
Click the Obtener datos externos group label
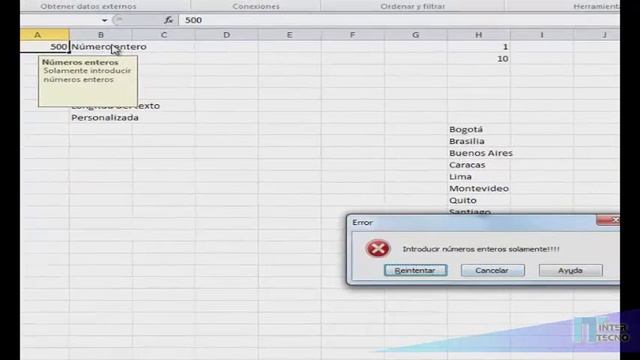pyautogui.click(x=88, y=6)
